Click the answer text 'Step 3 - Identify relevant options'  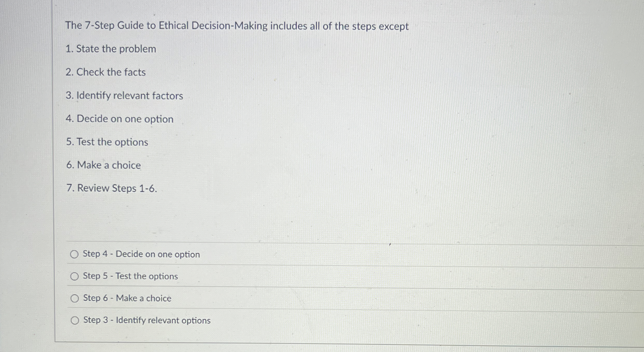coord(146,320)
